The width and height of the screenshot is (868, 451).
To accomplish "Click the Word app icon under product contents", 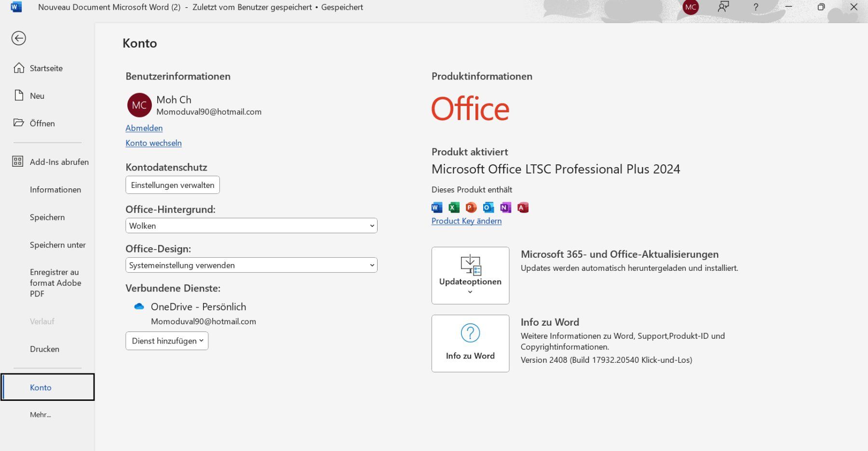I will (x=437, y=208).
